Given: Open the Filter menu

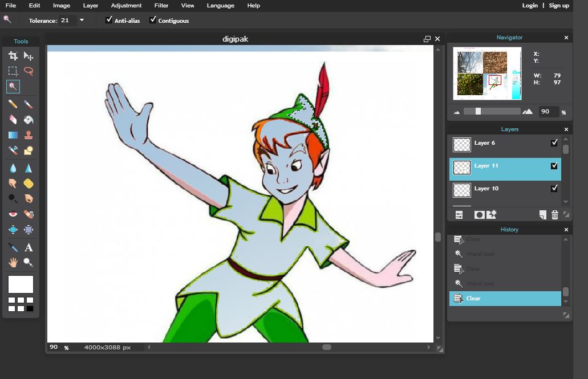Looking at the screenshot, I should click(x=161, y=6).
